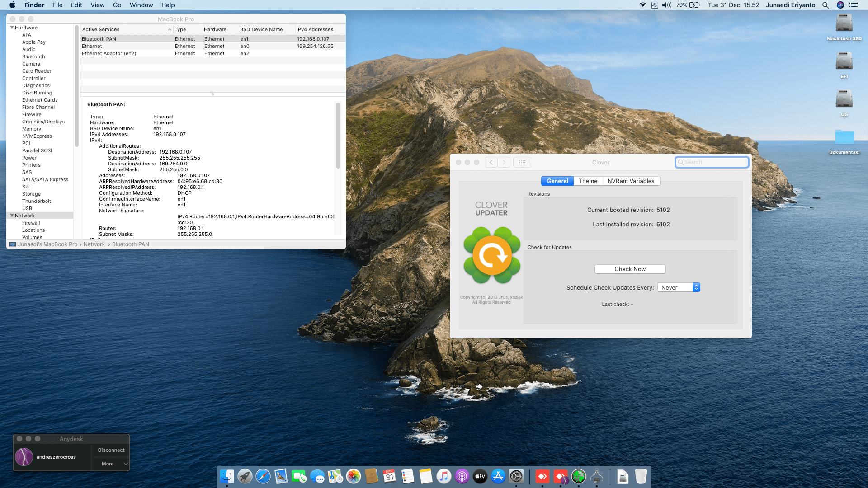
Task: Open System Preferences from the dock
Action: click(x=516, y=476)
